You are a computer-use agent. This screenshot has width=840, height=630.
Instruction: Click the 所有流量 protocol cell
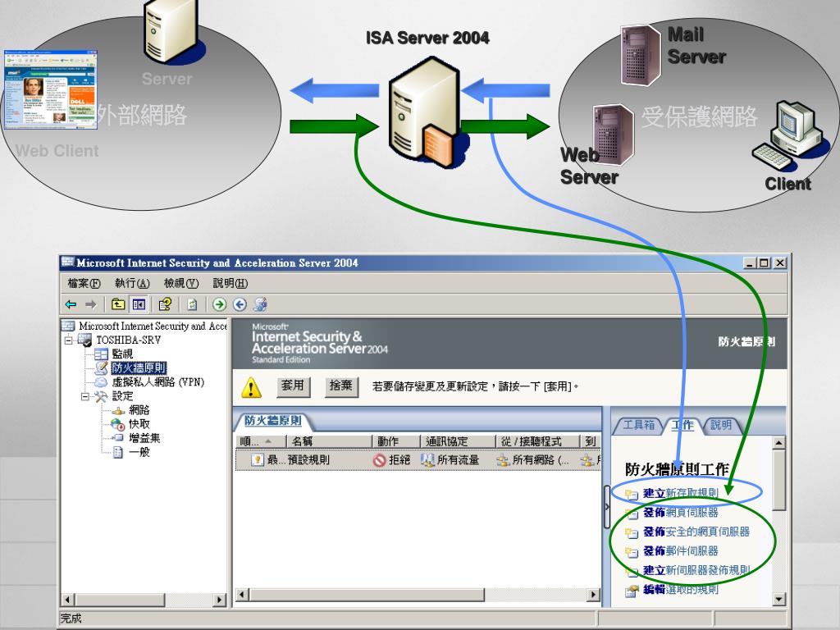tap(450, 459)
